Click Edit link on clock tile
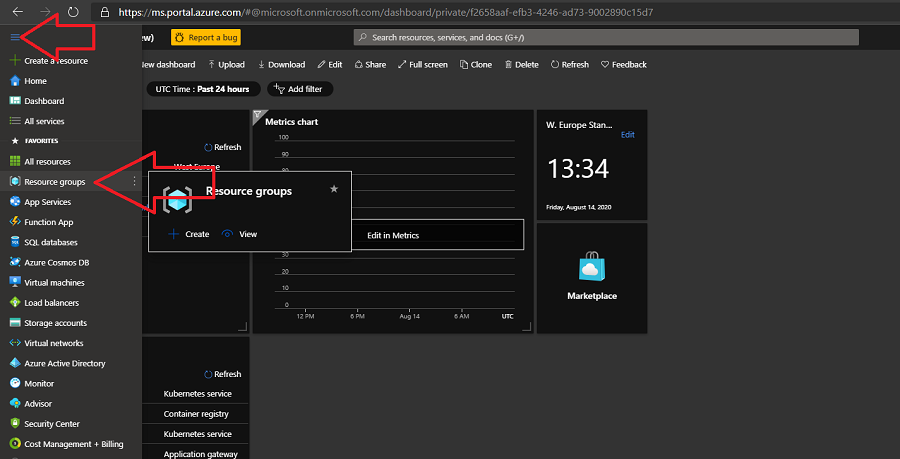 [x=627, y=134]
